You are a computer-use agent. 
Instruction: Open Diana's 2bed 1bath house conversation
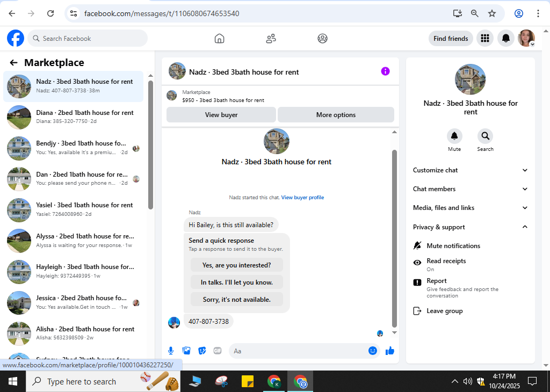[73, 117]
